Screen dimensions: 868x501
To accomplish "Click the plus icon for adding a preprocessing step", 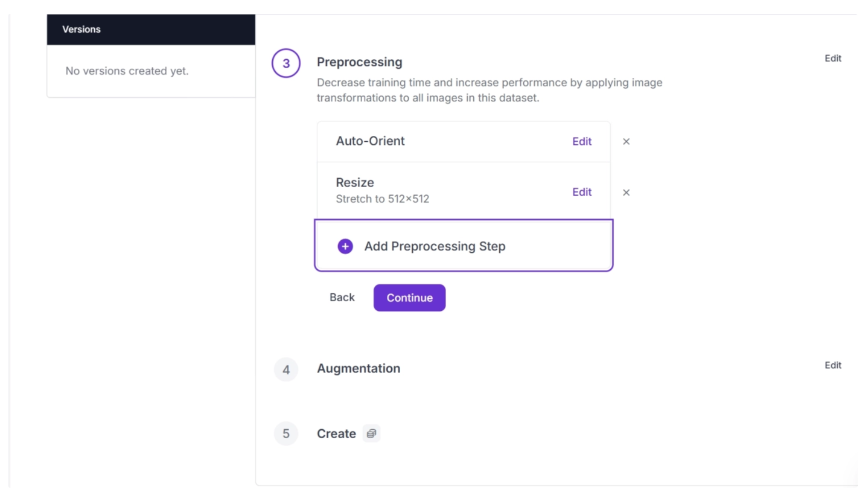I will (x=345, y=246).
